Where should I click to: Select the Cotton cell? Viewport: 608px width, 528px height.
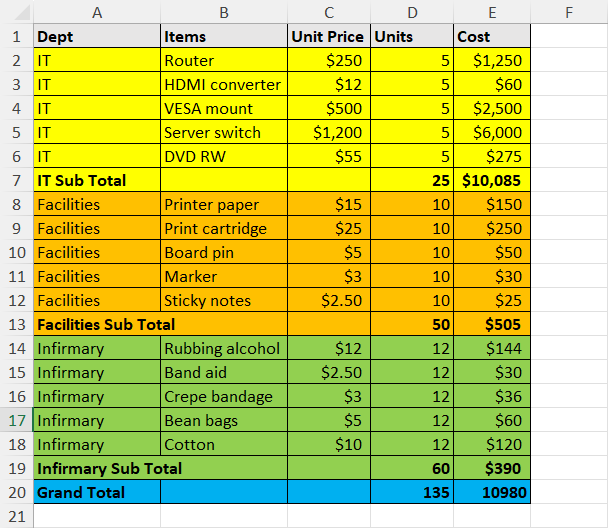point(224,444)
